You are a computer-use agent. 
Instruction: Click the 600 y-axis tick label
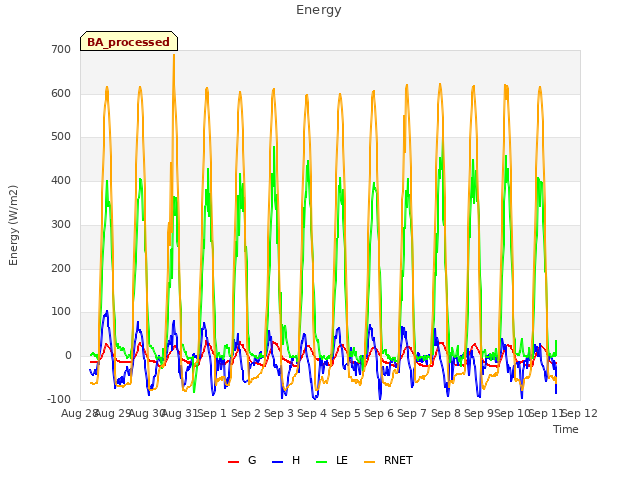click(61, 93)
